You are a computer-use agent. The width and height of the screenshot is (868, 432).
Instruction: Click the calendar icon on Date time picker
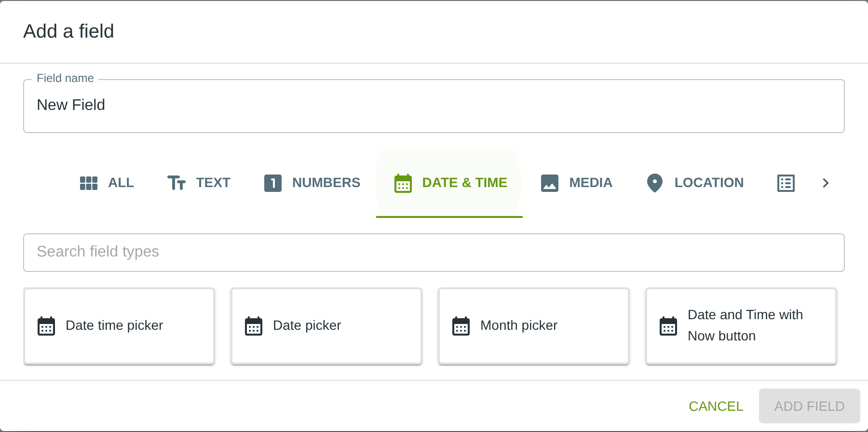(x=46, y=326)
